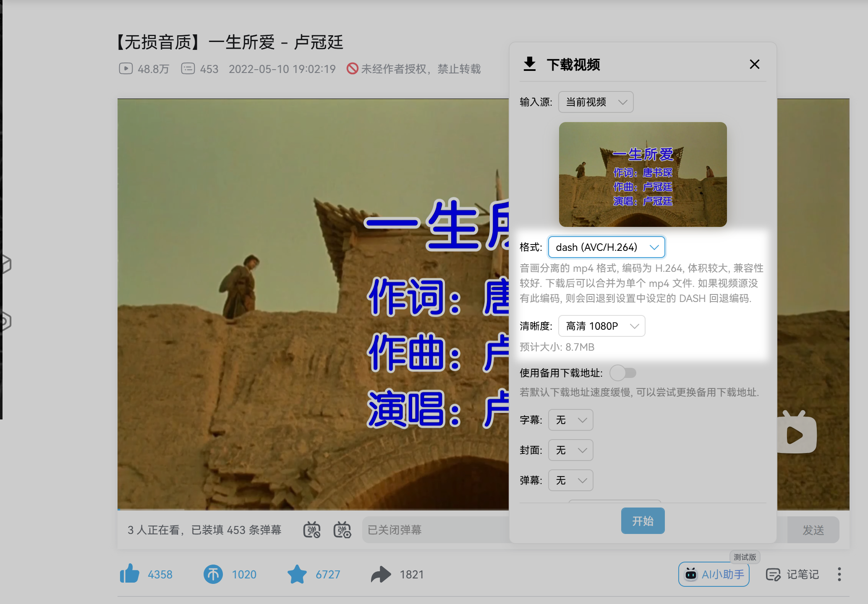Click the download icon in dialog header
The image size is (868, 604).
(530, 64)
